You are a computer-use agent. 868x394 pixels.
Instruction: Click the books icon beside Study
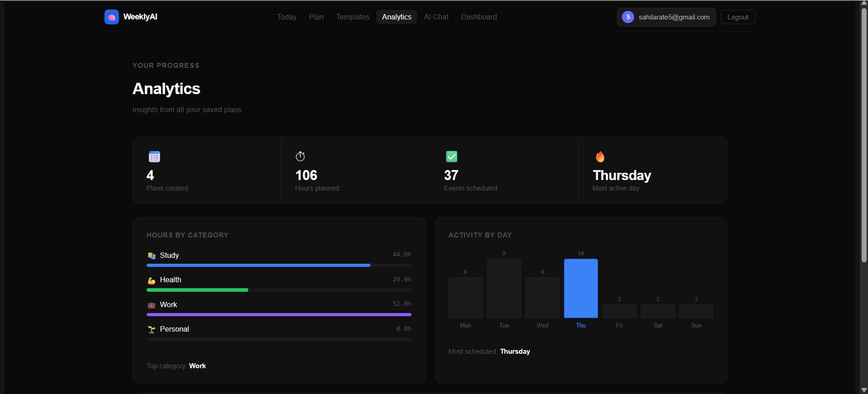(x=152, y=256)
